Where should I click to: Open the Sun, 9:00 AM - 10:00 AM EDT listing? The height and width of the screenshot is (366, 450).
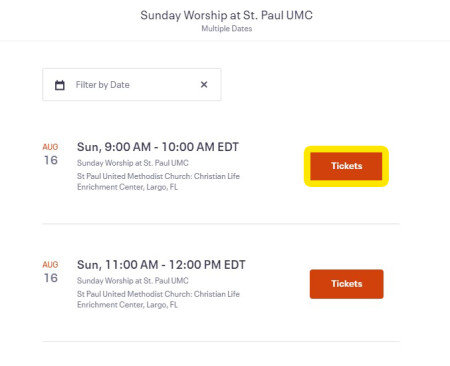click(158, 147)
